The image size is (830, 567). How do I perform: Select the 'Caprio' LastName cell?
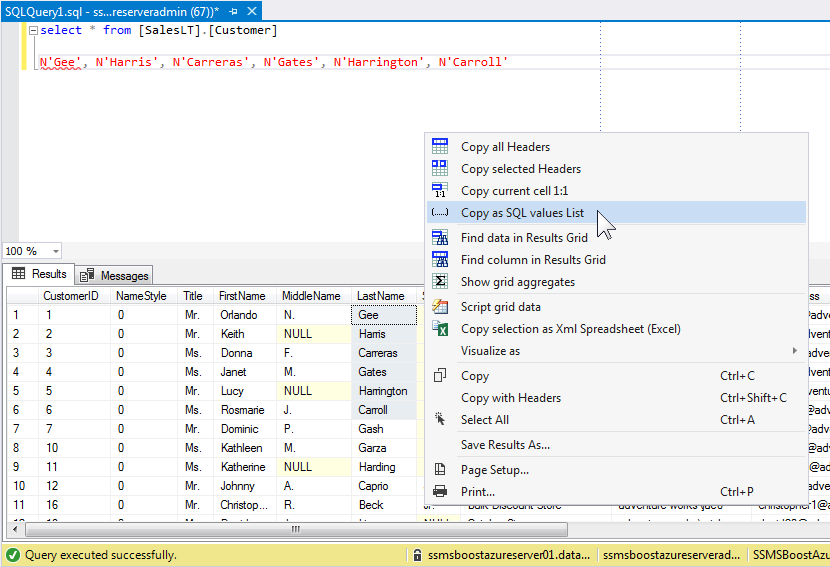pos(384,486)
